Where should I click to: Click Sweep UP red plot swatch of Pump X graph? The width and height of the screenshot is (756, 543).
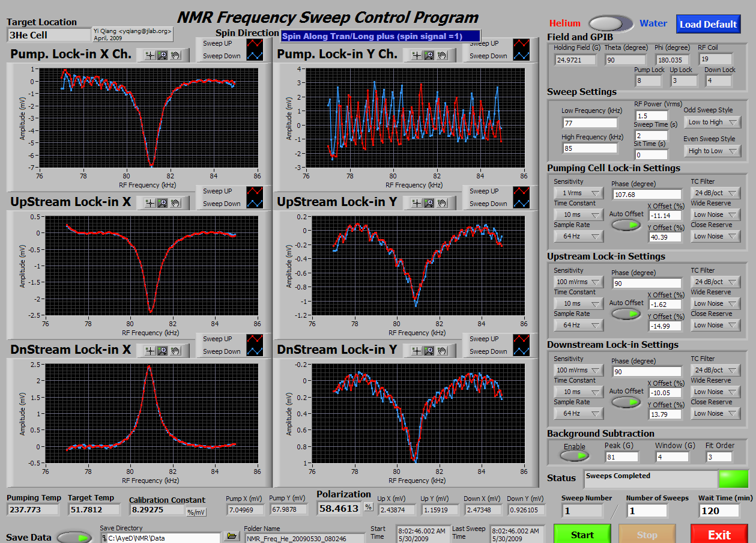coord(254,43)
